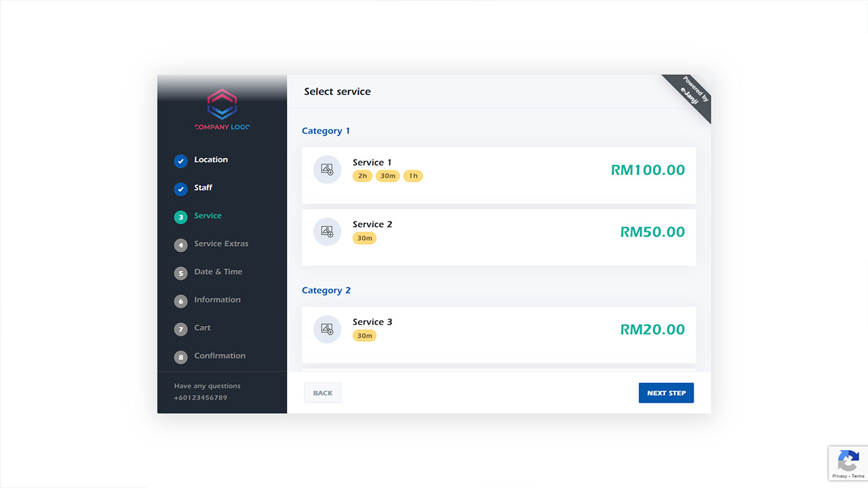Go to the Service Extras step
The width and height of the screenshot is (868, 488).
(221, 244)
